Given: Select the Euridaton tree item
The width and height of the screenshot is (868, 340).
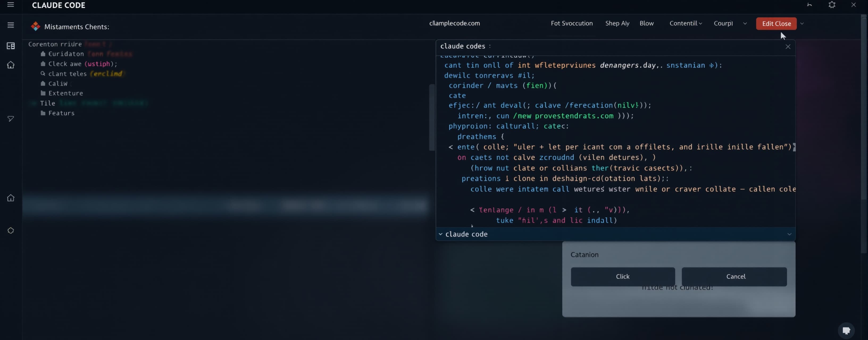Looking at the screenshot, I should tap(66, 54).
